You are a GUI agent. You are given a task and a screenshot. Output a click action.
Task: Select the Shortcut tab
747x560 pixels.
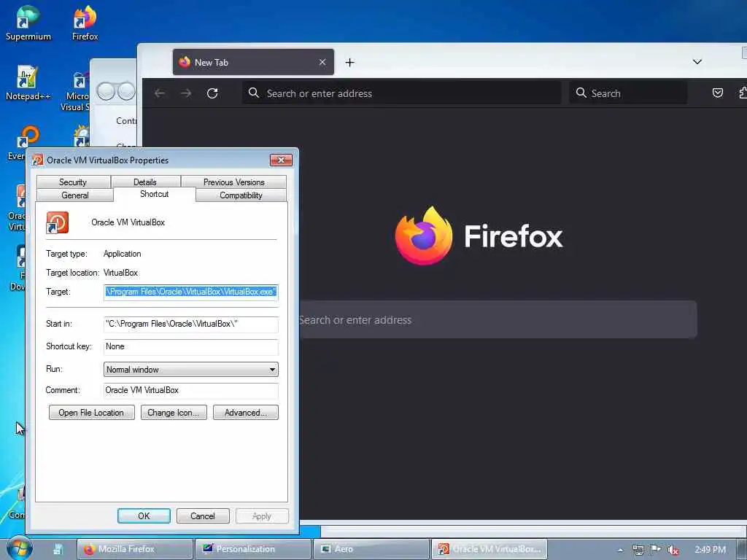click(x=155, y=194)
